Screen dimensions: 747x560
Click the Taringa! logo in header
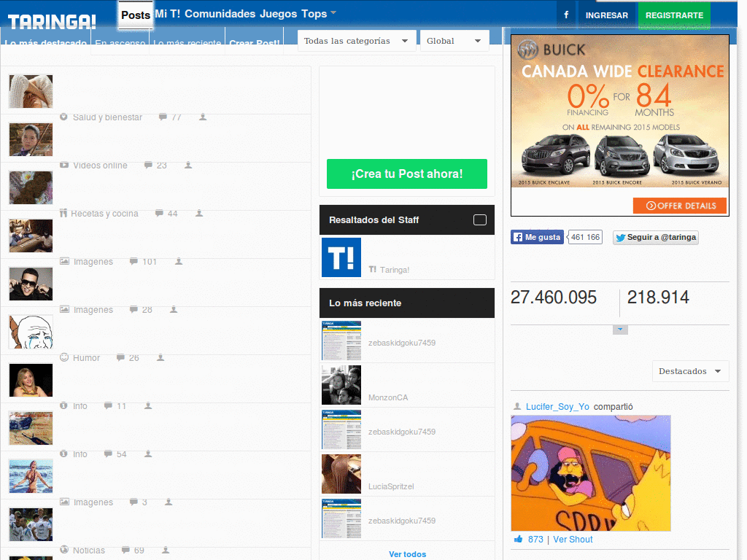pyautogui.click(x=52, y=21)
